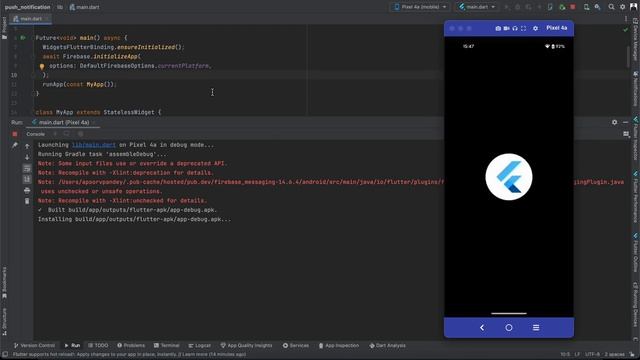Open IDE settings gear in top toolbar
The width and height of the screenshot is (640, 360).
pyautogui.click(x=622, y=7)
